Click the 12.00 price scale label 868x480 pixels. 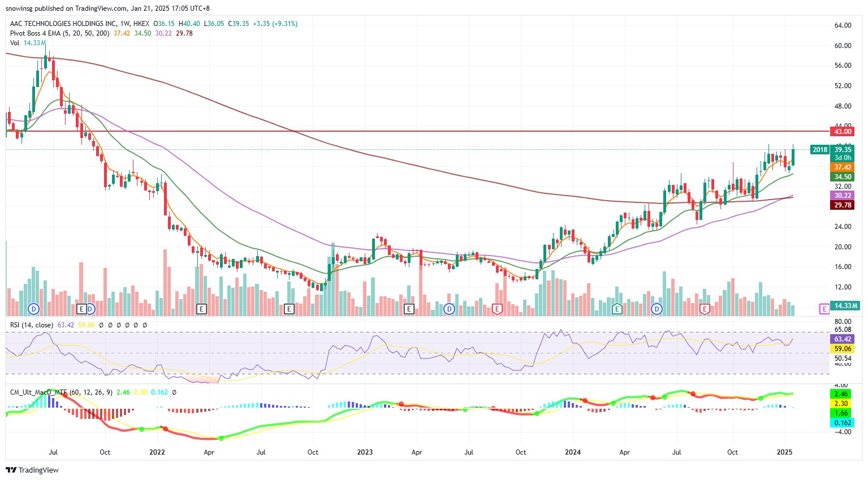tap(843, 287)
